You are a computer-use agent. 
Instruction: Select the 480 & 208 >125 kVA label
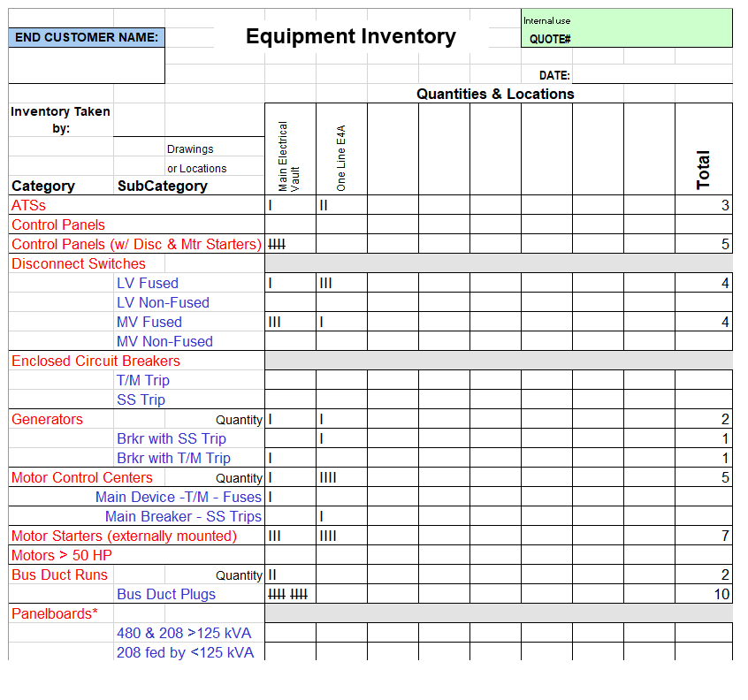[184, 633]
